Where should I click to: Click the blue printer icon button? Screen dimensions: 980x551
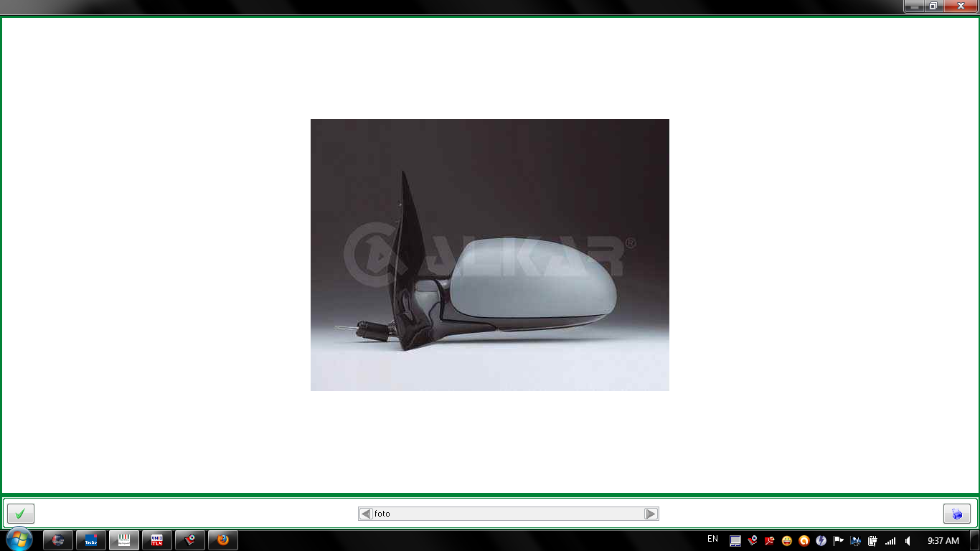(956, 514)
